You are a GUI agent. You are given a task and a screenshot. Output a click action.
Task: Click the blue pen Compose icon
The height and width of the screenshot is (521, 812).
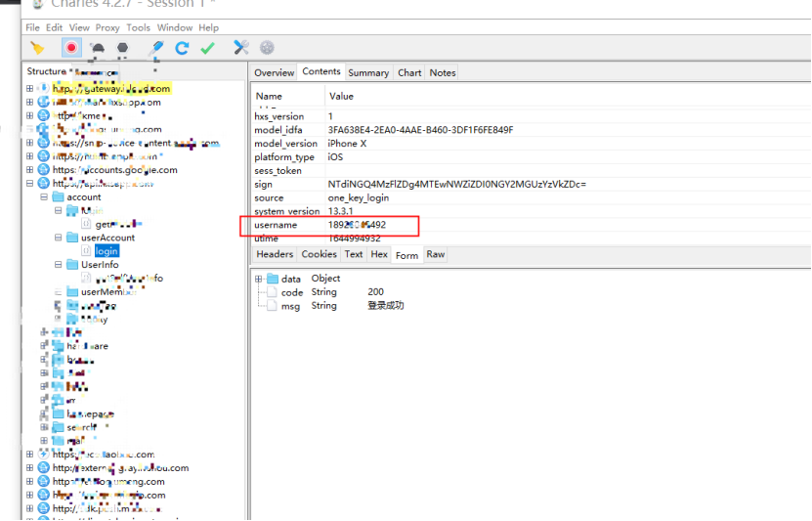click(x=156, y=48)
